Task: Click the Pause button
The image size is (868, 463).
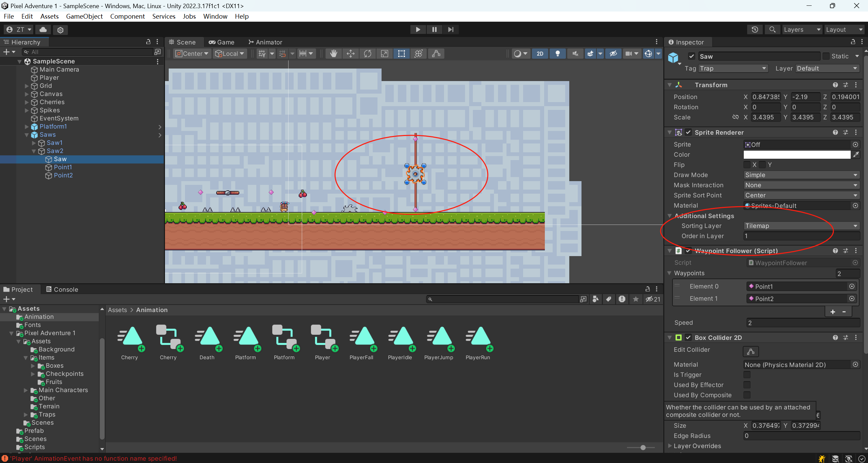Action: pos(434,30)
